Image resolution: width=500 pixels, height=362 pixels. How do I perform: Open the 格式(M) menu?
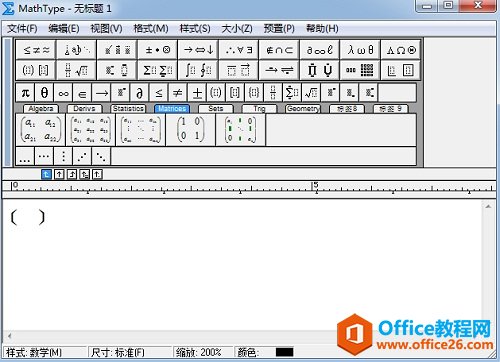click(x=151, y=29)
